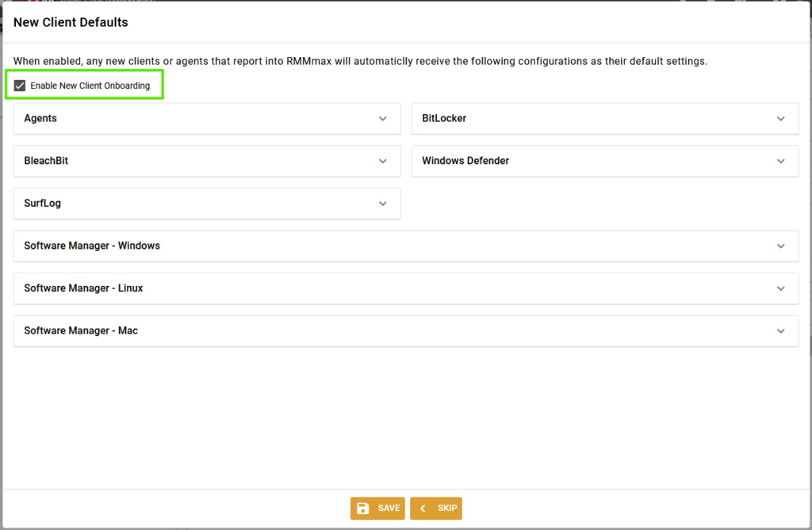This screenshot has width=812, height=530.
Task: Click the 'When enabled, any new clients' description
Action: 360,61
